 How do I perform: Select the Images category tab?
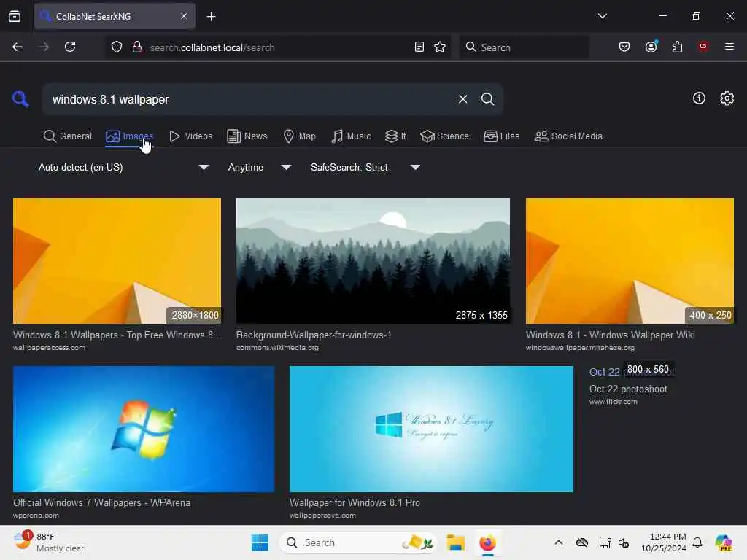point(129,136)
